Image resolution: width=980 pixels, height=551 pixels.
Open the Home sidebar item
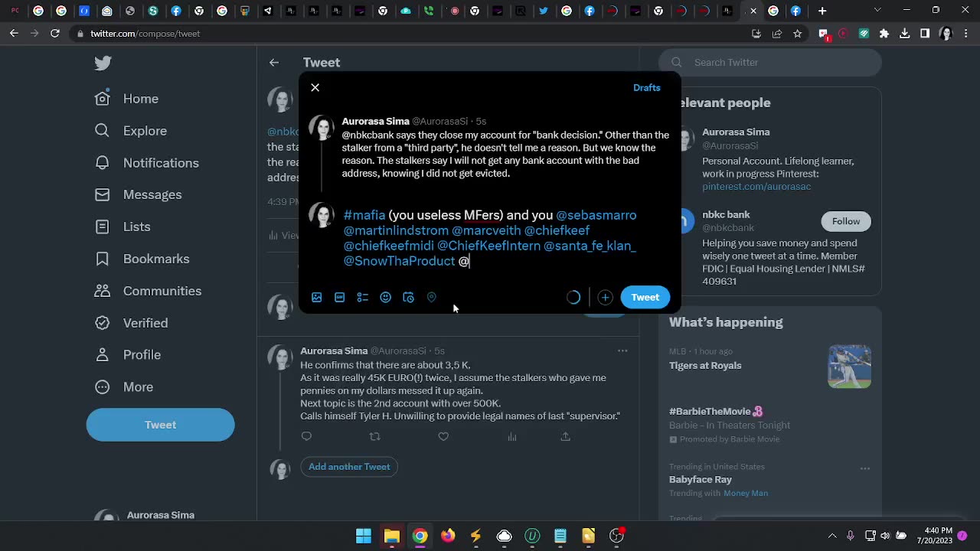point(127,99)
